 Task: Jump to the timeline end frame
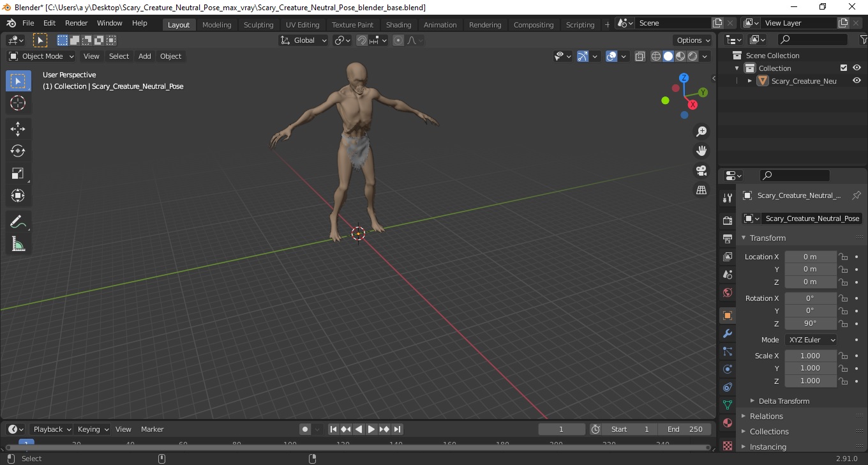point(397,429)
